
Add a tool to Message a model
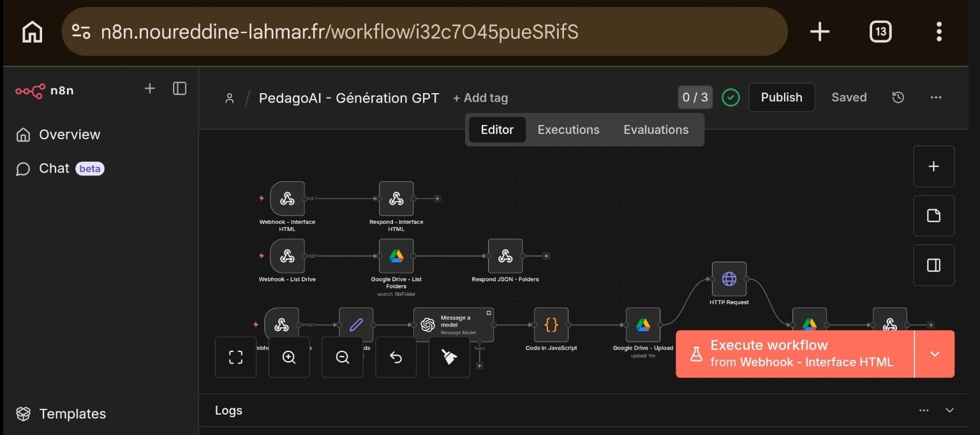pyautogui.click(x=479, y=365)
